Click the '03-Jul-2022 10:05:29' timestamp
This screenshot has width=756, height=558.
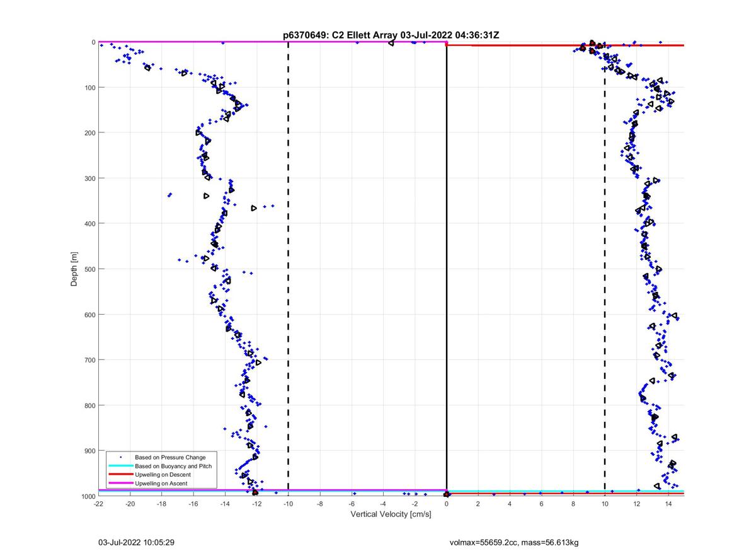click(x=135, y=542)
